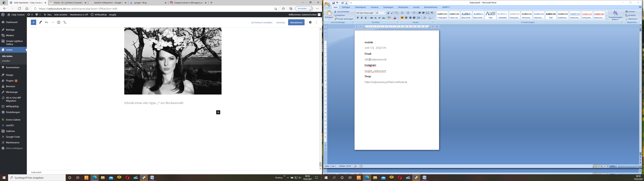Open the list view outline icon

65,22
